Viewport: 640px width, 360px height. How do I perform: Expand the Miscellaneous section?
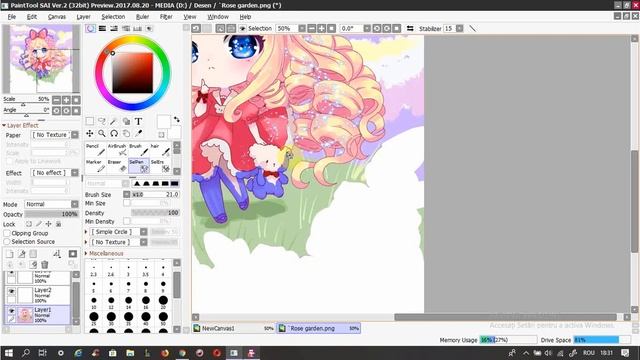pyautogui.click(x=104, y=253)
